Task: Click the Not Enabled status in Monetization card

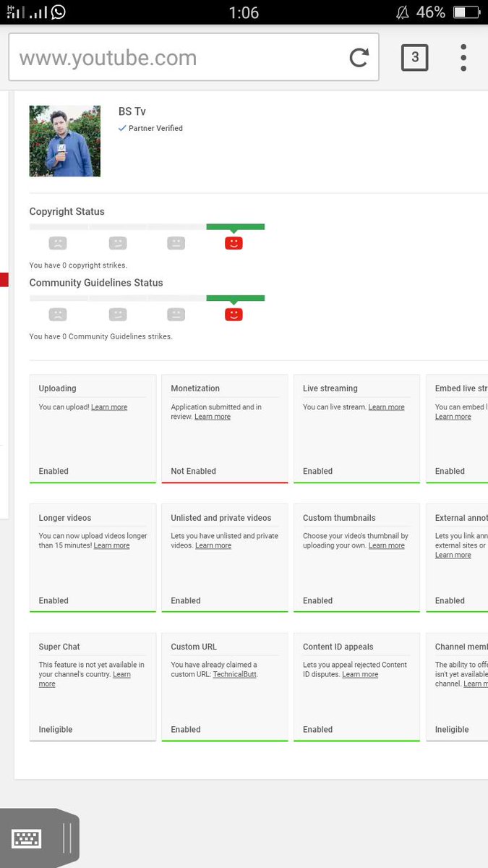Action: [x=193, y=471]
